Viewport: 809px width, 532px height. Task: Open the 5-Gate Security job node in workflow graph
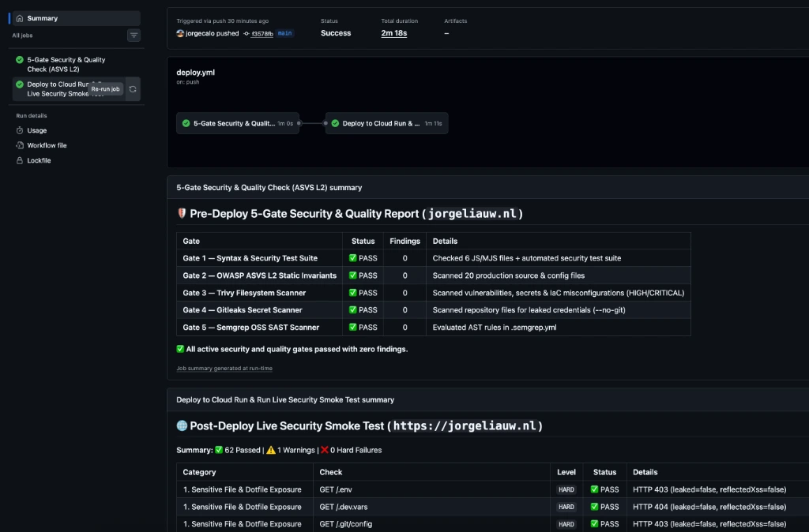[x=238, y=123]
